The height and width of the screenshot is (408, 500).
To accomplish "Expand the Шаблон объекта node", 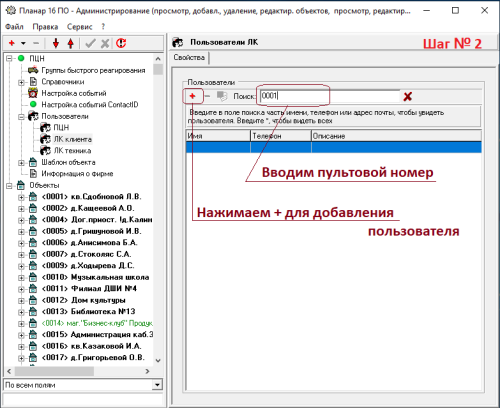I will click(21, 163).
